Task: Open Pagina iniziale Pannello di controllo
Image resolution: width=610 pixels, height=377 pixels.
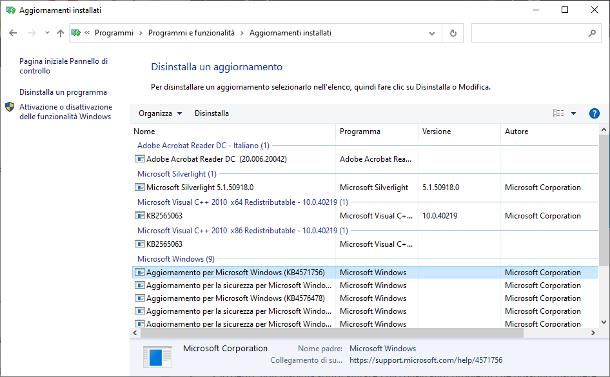Action: pos(63,66)
